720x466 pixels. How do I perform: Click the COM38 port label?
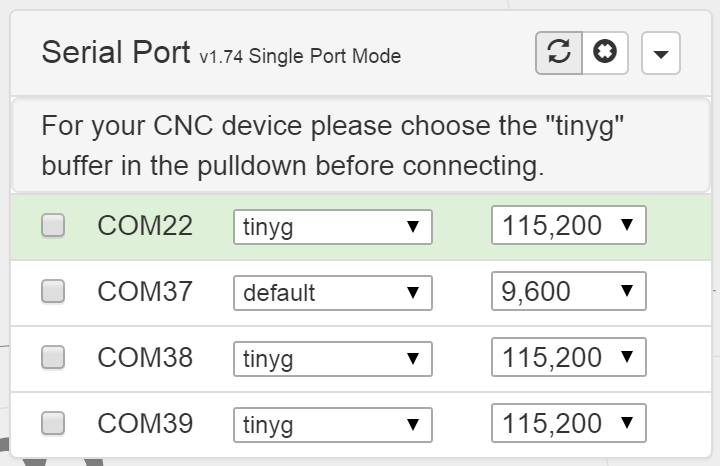coord(145,357)
